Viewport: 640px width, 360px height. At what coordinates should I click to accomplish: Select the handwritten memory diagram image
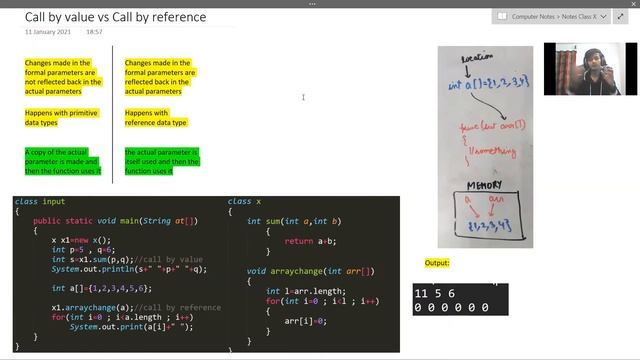point(485,147)
